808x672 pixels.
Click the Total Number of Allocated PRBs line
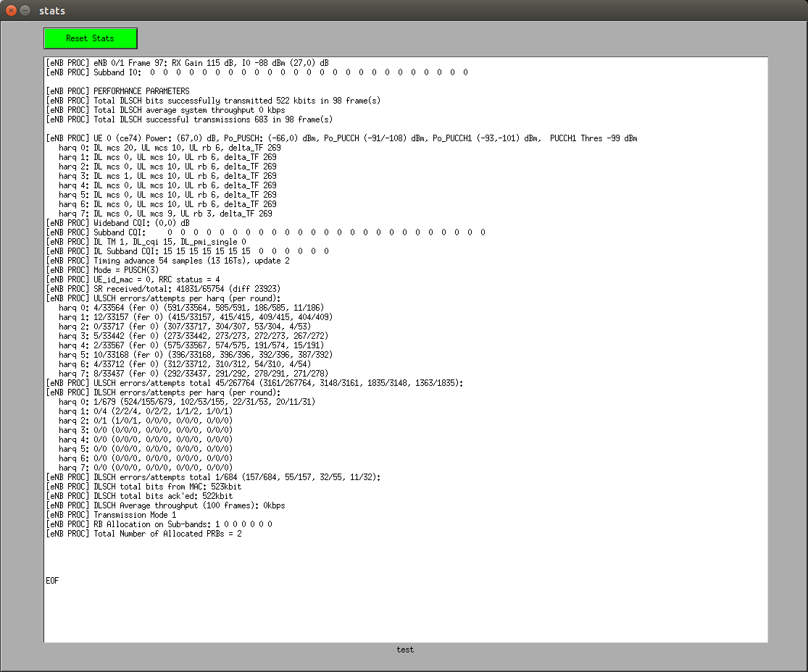click(143, 534)
